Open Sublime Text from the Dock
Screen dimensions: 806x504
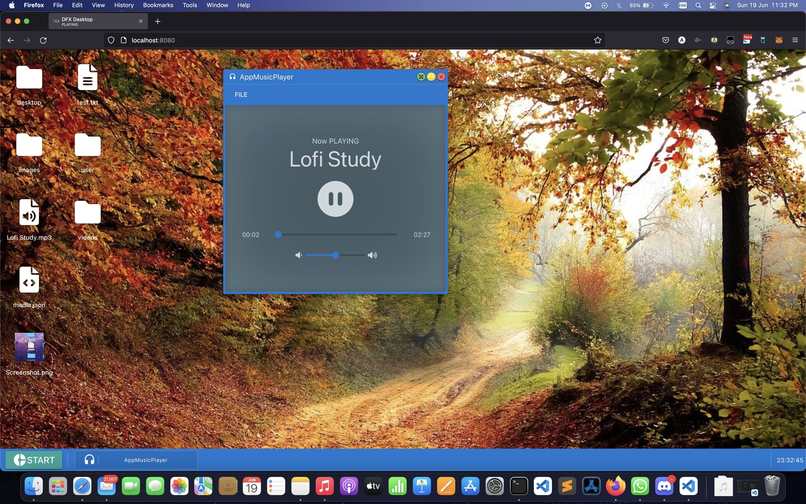coord(567,485)
